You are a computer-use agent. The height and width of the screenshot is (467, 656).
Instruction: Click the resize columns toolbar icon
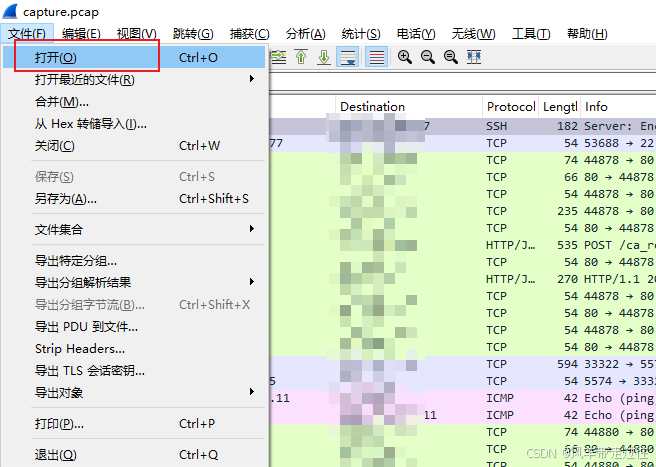pos(474,57)
